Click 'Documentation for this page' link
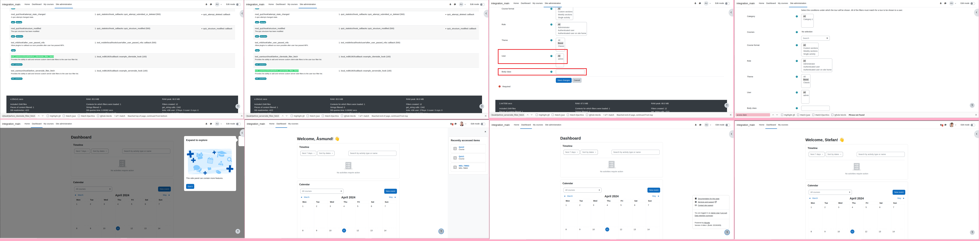This screenshot has height=241, width=980. 708,199
